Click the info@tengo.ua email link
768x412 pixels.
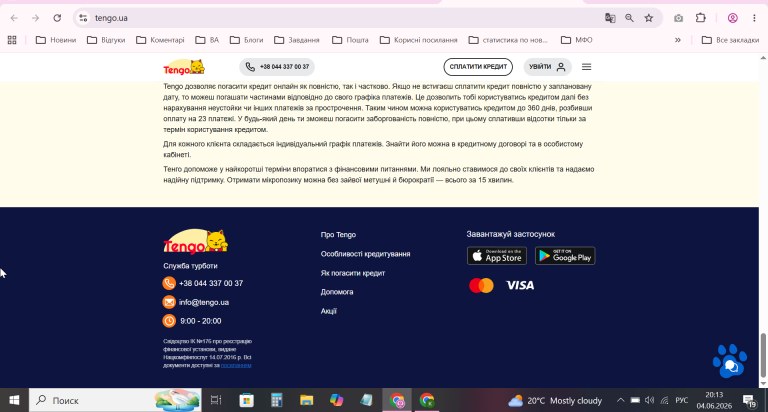pyautogui.click(x=204, y=302)
